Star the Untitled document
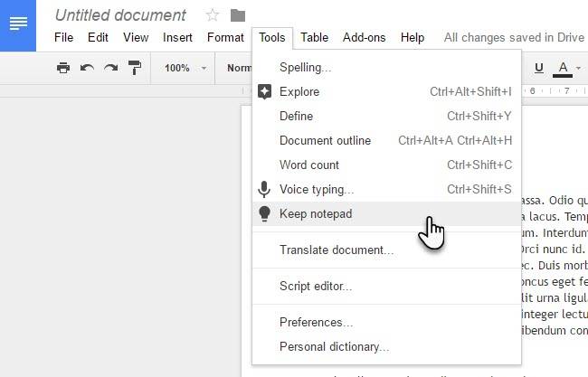This screenshot has width=588, height=377. (x=213, y=15)
